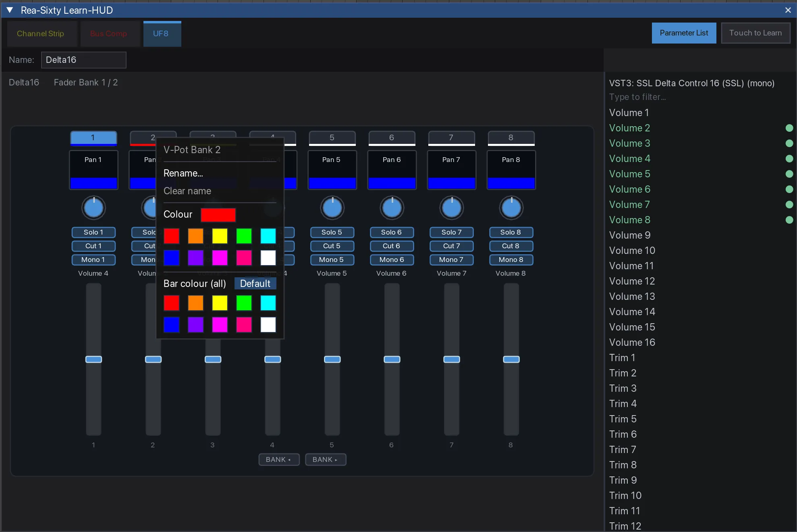This screenshot has height=532, width=797.
Task: Pick the blue swatch under Colour
Action: click(171, 258)
